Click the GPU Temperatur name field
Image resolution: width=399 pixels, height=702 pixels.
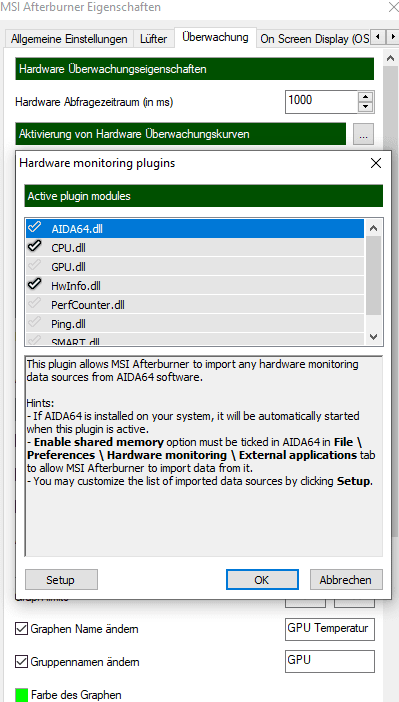click(x=330, y=629)
